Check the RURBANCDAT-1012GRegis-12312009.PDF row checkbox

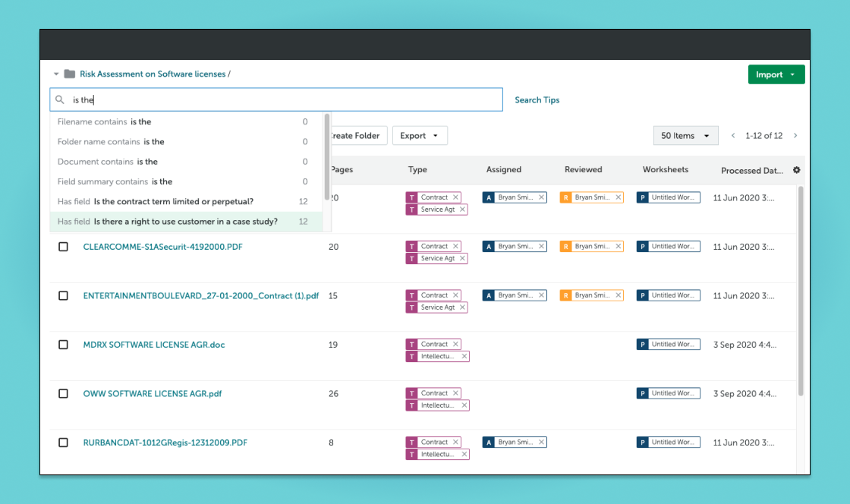point(64,443)
